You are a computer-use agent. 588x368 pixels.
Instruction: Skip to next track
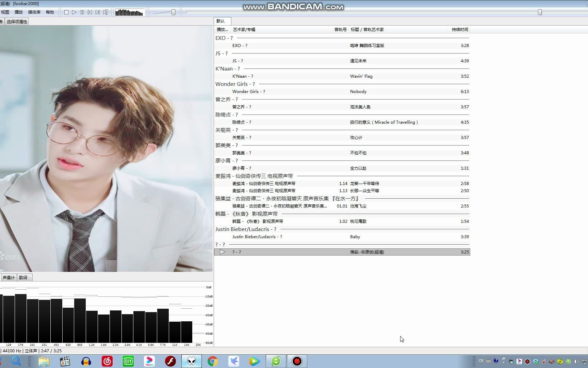pos(98,12)
